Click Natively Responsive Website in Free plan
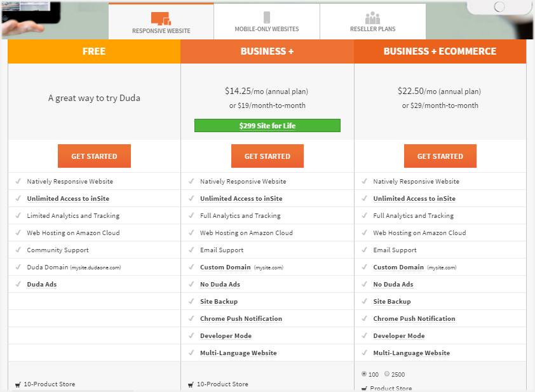The height and width of the screenshot is (392, 535). click(70, 182)
